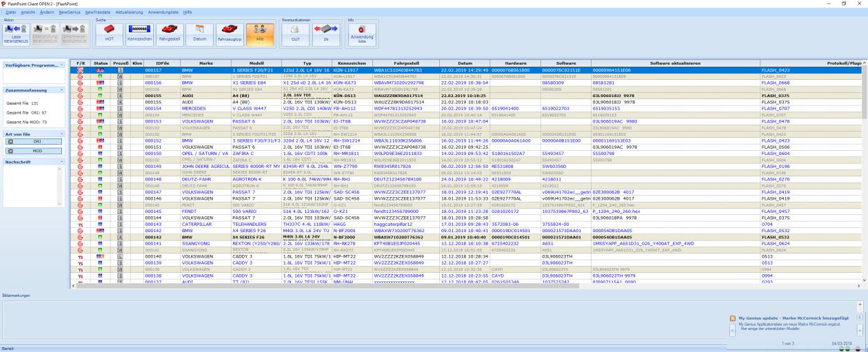Open the NewGenius menu
Image resolution: width=868 pixels, height=352 pixels.
coord(70,12)
